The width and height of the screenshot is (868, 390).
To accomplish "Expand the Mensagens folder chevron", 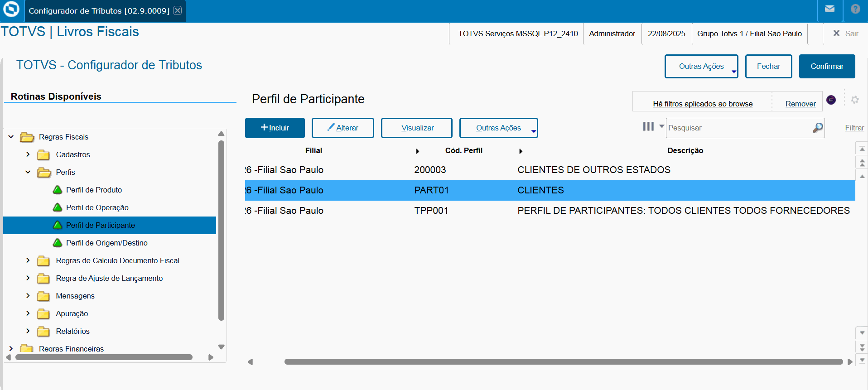I will tap(28, 295).
